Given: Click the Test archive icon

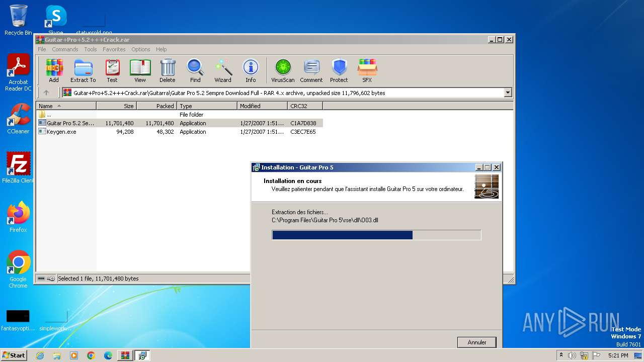Looking at the screenshot, I should point(112,70).
